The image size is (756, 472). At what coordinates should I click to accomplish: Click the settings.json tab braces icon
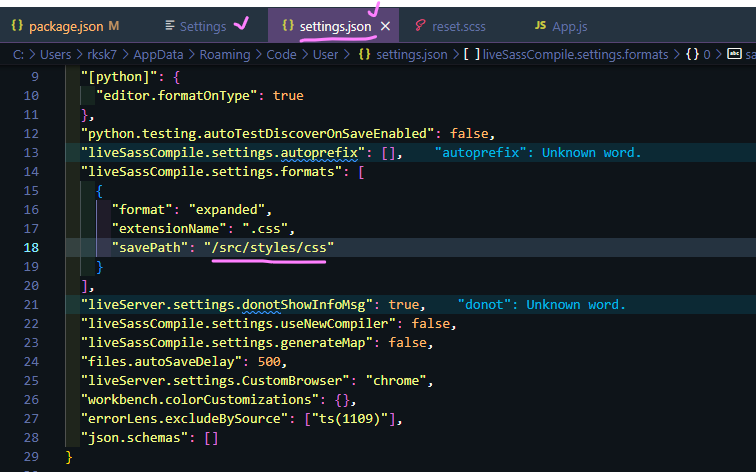coord(288,26)
